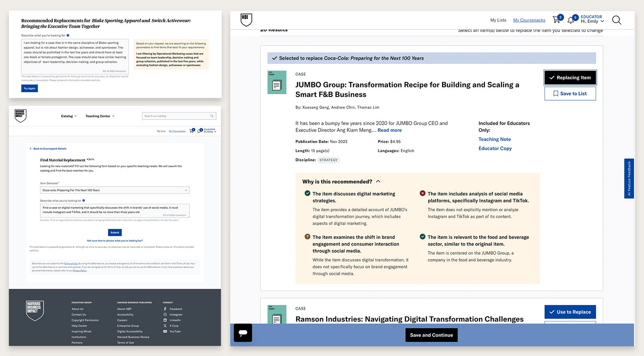The width and height of the screenshot is (644, 356).
Task: Click the YouTube icon in the footer
Action: point(165,331)
